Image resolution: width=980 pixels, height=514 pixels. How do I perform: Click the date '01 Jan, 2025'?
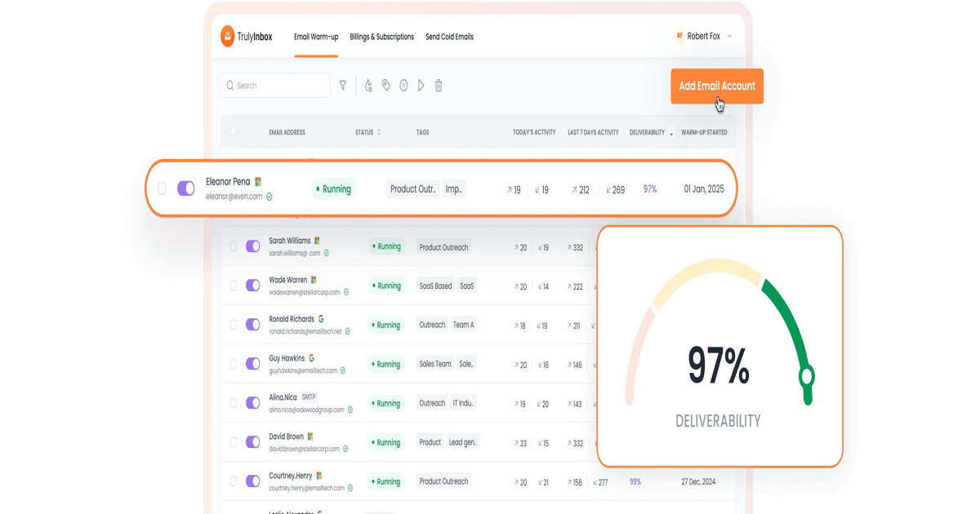tap(704, 189)
